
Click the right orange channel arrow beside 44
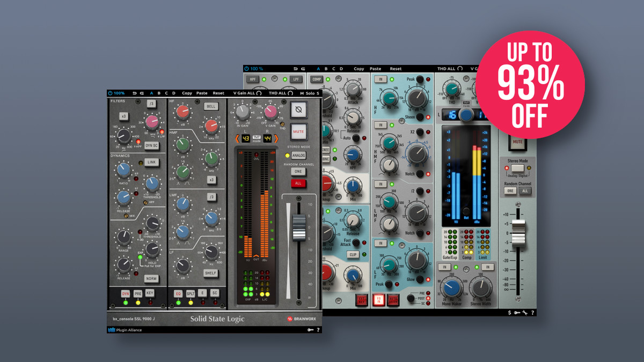click(277, 138)
